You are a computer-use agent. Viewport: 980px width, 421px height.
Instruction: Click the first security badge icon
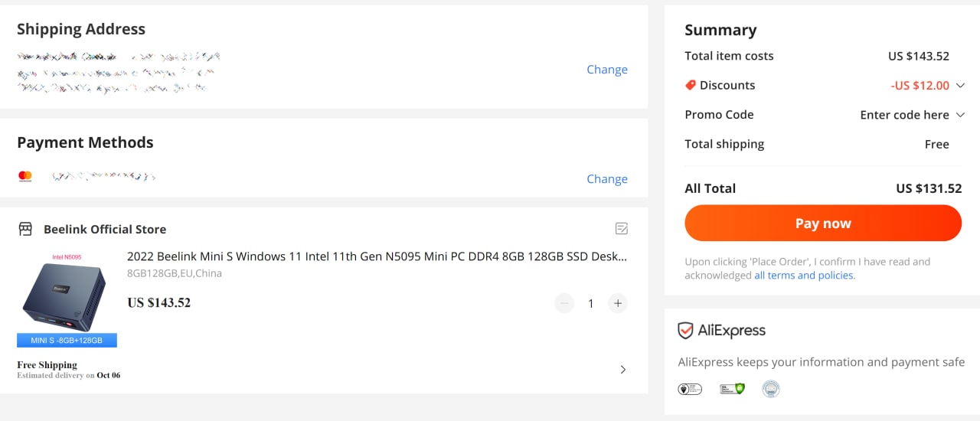point(690,389)
